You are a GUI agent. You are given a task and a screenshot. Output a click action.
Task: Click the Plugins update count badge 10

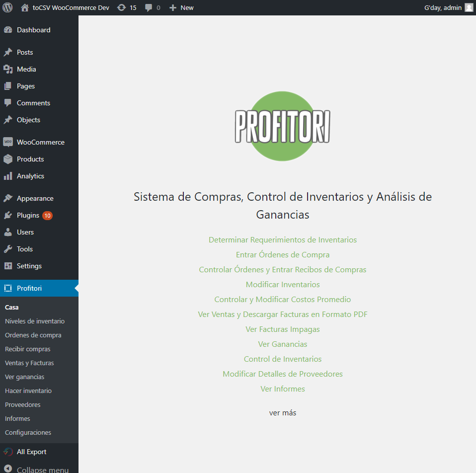tap(47, 216)
